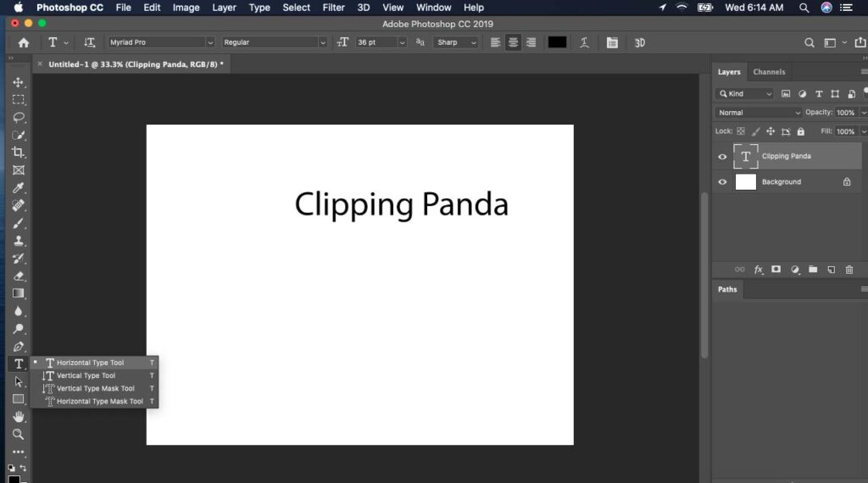Delete the selected layer via trash icon
This screenshot has width=868, height=483.
[x=849, y=269]
